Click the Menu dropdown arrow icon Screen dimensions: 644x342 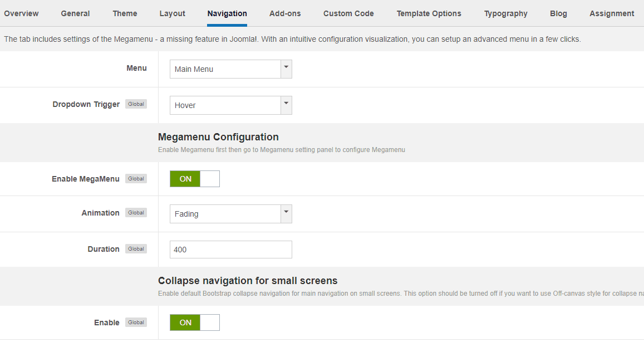click(x=286, y=69)
